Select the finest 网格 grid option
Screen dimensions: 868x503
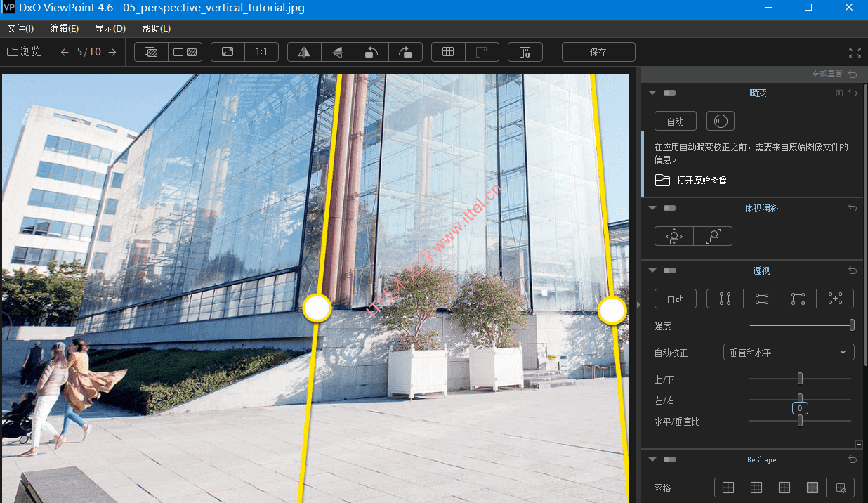[813, 488]
